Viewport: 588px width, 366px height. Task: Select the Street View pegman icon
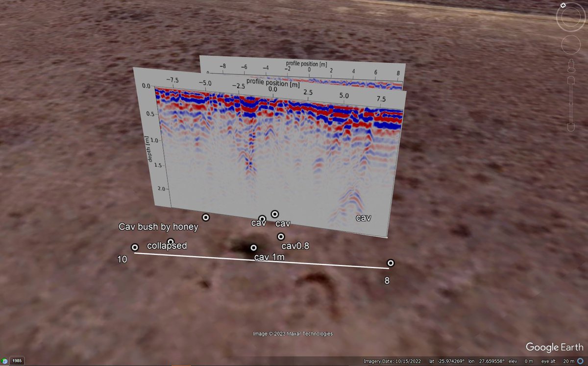click(x=570, y=65)
